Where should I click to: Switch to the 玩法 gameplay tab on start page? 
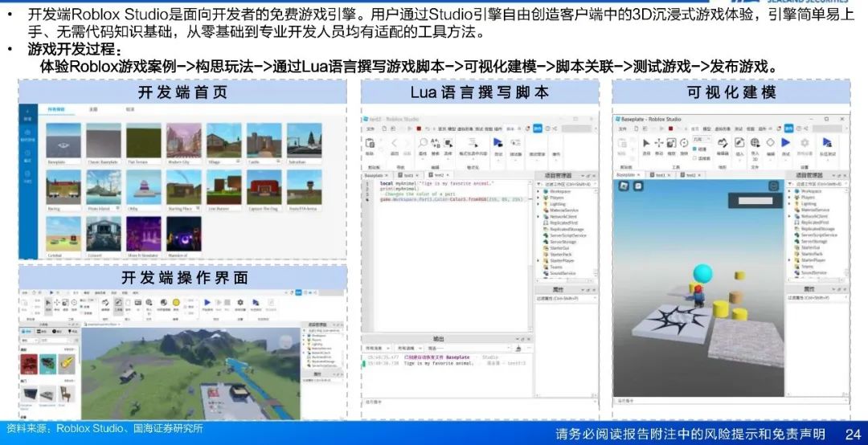click(x=130, y=109)
